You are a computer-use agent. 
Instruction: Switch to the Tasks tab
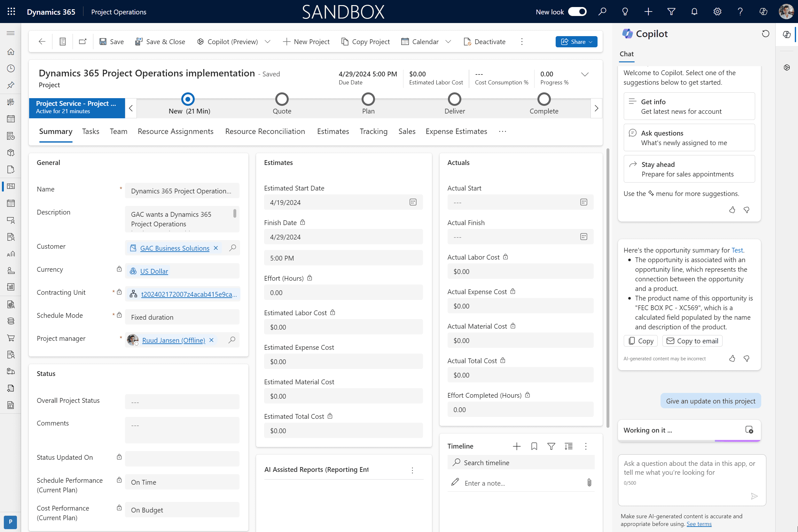90,131
